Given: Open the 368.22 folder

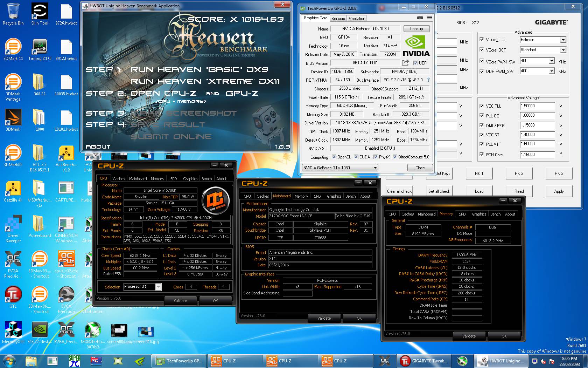Looking at the screenshot, I should [x=40, y=85].
